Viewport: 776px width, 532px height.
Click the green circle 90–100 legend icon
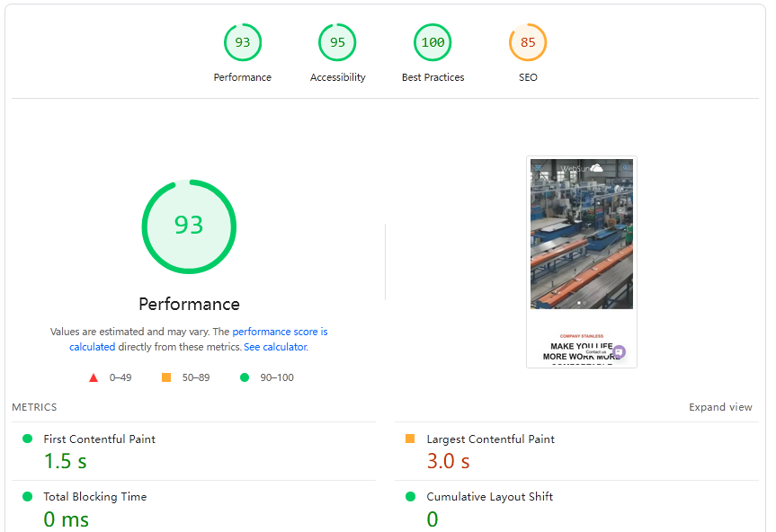245,377
